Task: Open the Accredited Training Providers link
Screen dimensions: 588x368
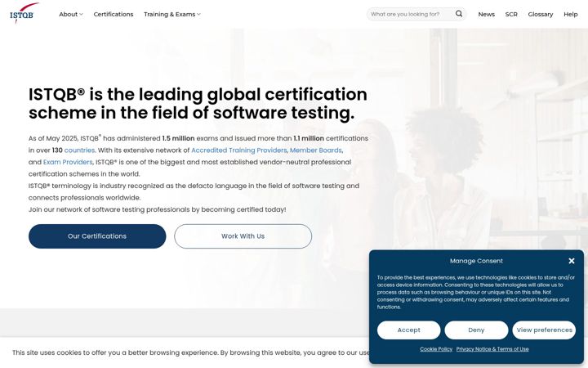Action: click(238, 150)
